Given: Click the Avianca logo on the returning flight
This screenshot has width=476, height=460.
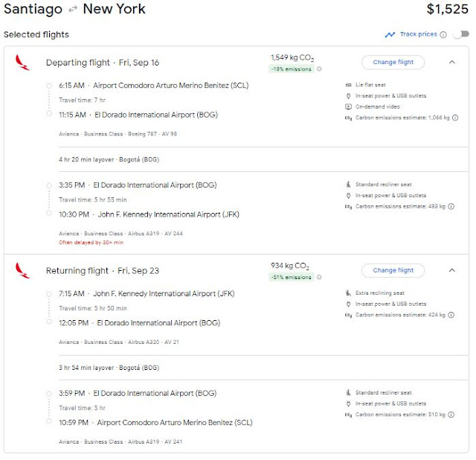Looking at the screenshot, I should 23,271.
